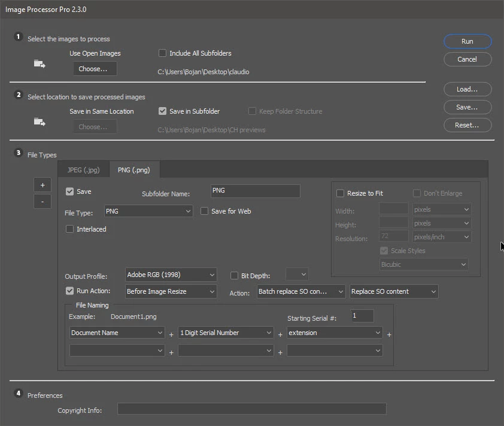Click the Copyright Info text field
504x426 pixels.
[251, 409]
